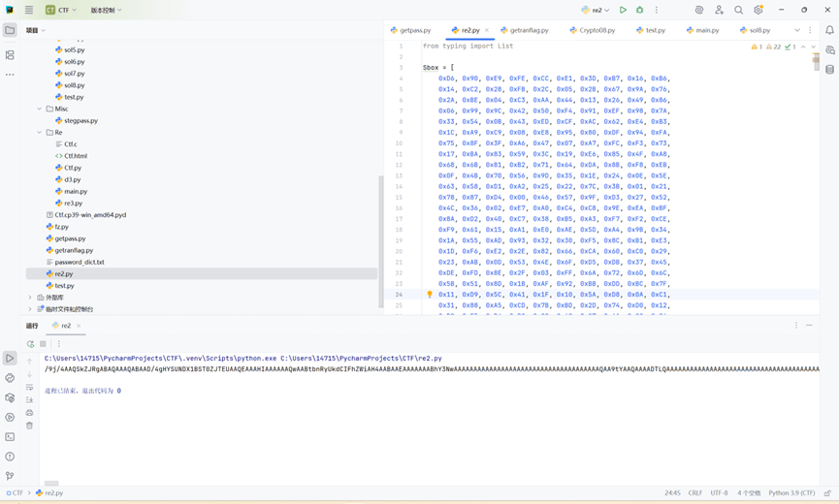Click the console horizontal scrollbar
Image resolution: width=839 pixels, height=504 pixels.
click(51, 483)
